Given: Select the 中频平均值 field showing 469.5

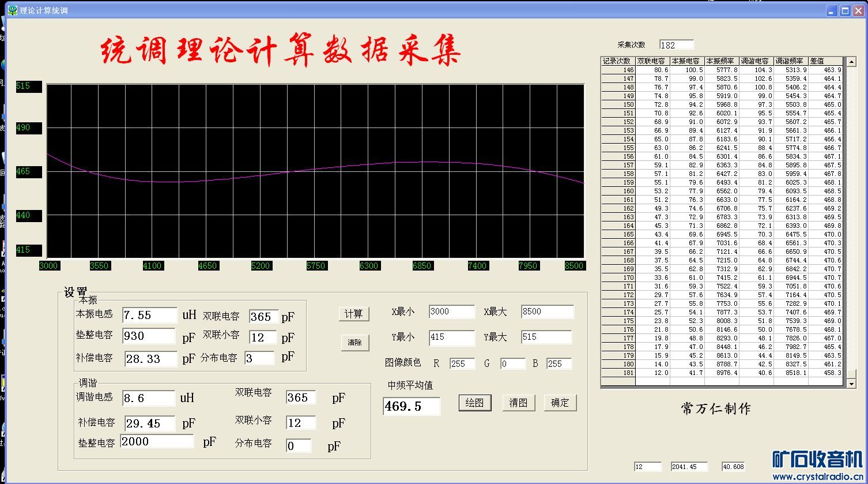Looking at the screenshot, I should [x=411, y=406].
